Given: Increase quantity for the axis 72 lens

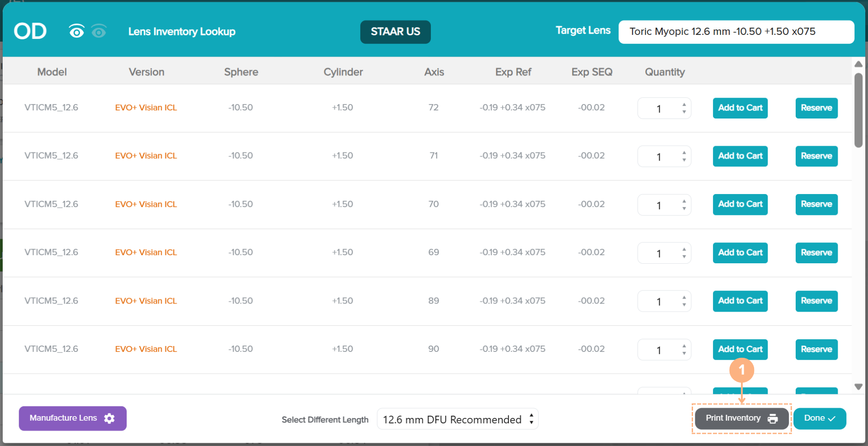Looking at the screenshot, I should pos(684,104).
